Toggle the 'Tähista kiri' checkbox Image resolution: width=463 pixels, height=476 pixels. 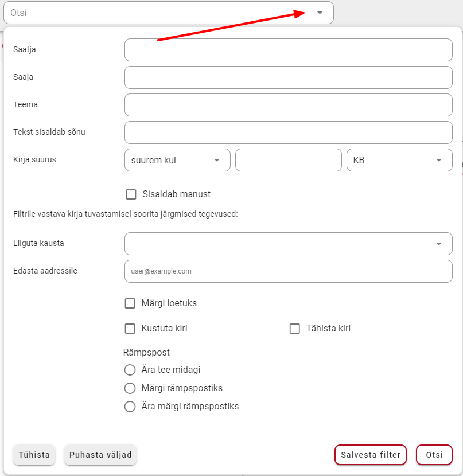[x=295, y=329]
